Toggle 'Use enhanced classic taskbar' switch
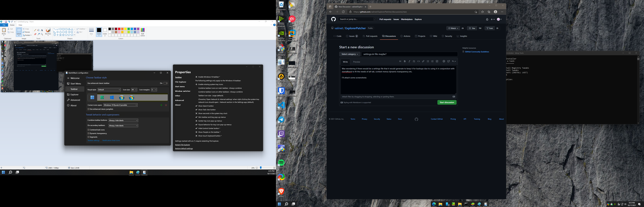 tap(165, 83)
